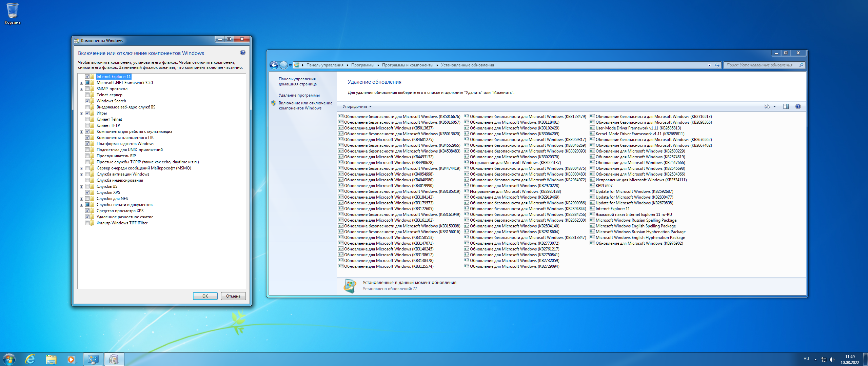Open the Start menu orb
The height and width of the screenshot is (366, 868).
(x=9, y=359)
